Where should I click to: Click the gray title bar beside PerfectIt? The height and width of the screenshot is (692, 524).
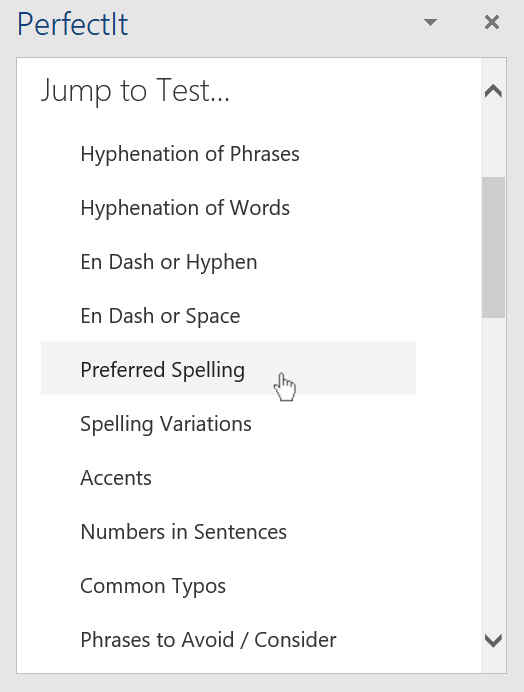point(274,23)
